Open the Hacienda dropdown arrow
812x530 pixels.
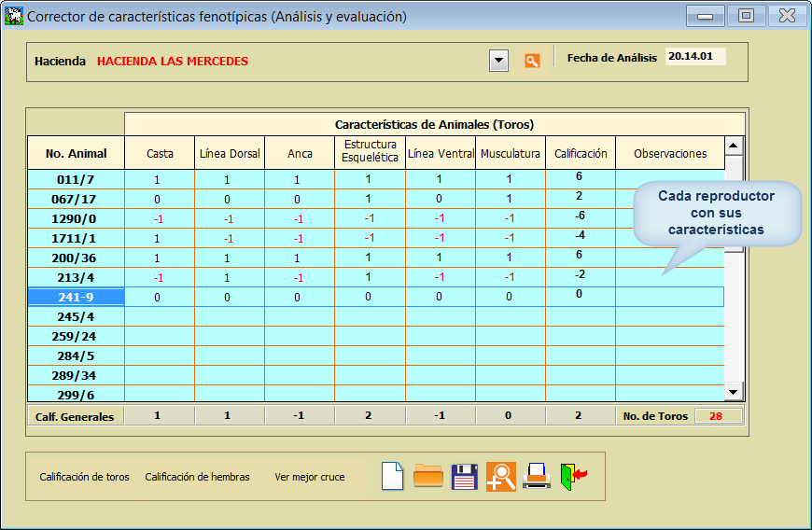[499, 61]
